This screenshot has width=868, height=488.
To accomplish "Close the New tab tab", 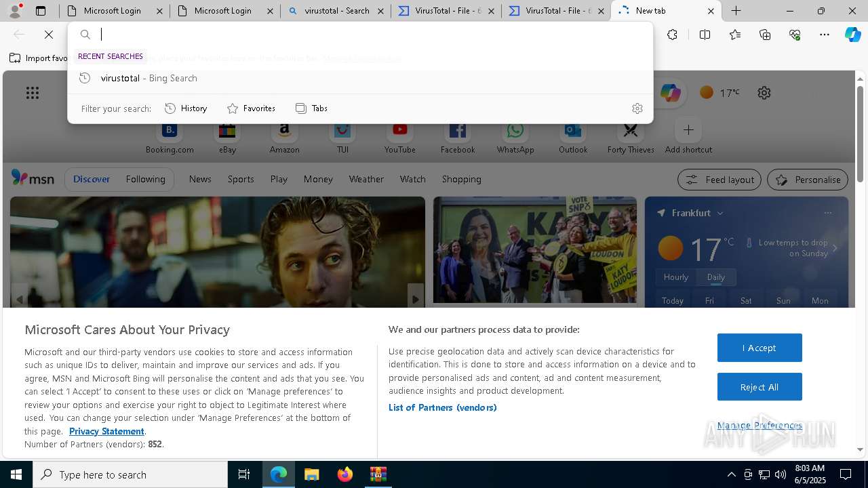I will click(711, 11).
